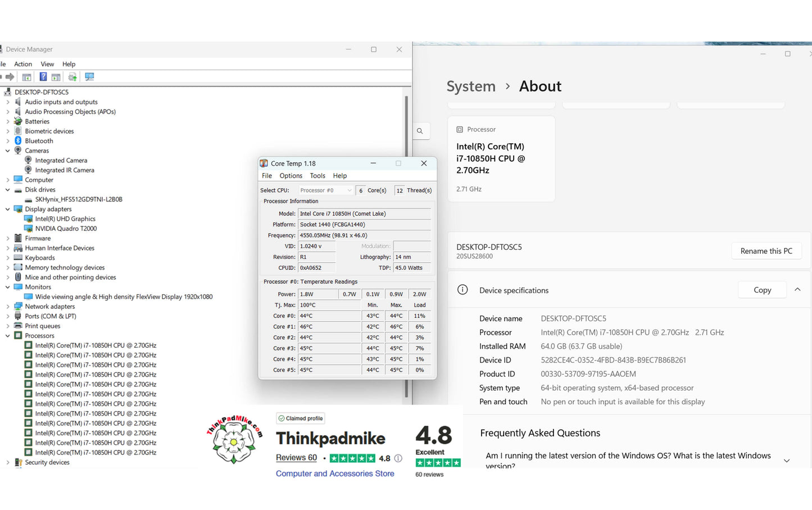Viewport: 812px width, 510px height.
Task: Click the Keyboards category icon
Action: (18, 258)
